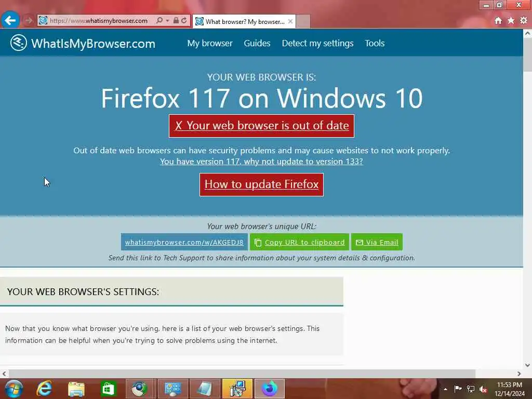The image size is (532, 399).
Task: Select the 'What browser? My browser...' tab
Action: (x=244, y=22)
